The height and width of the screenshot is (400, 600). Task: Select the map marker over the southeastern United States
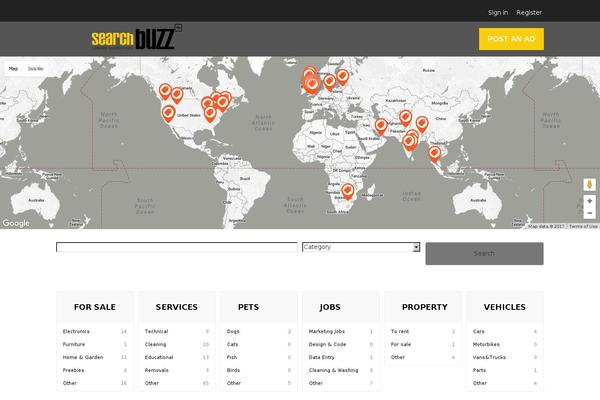(210, 114)
